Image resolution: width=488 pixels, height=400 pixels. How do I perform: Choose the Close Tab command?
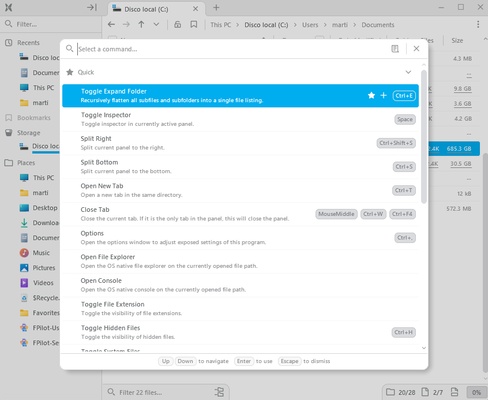click(x=240, y=214)
